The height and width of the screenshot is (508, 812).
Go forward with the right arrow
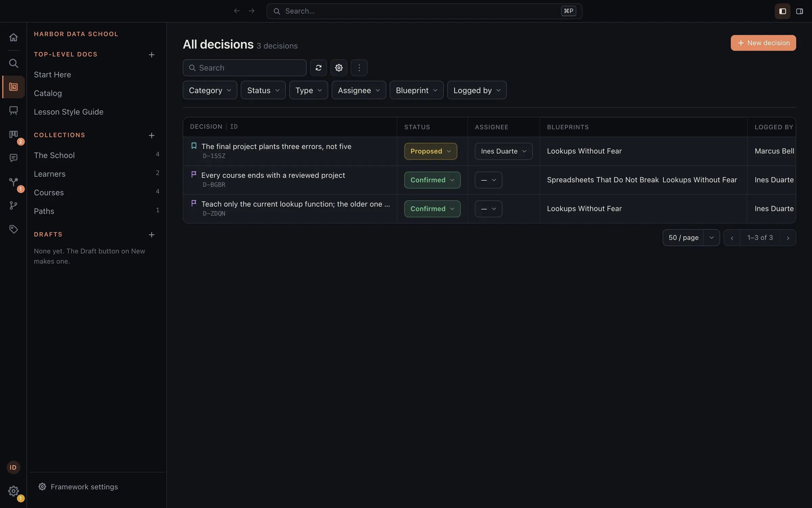(x=251, y=11)
